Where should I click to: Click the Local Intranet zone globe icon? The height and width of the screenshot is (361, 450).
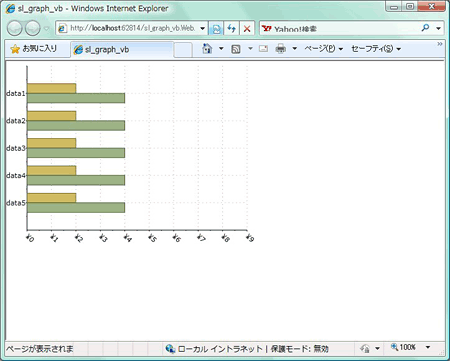[170, 349]
